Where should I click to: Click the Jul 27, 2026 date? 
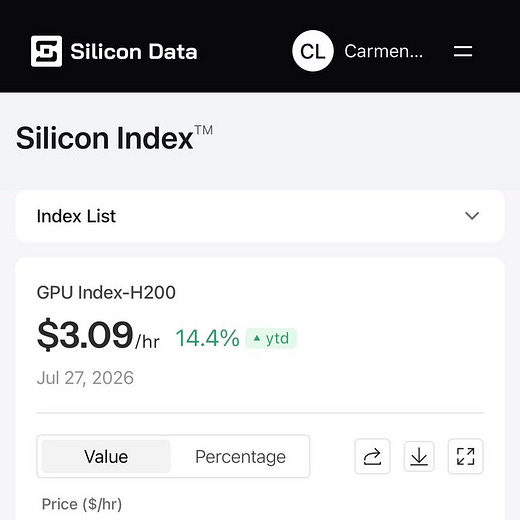coord(85,378)
